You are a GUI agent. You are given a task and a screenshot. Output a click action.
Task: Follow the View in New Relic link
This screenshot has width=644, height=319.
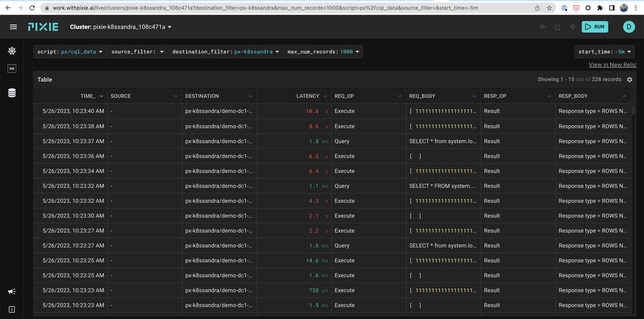613,64
